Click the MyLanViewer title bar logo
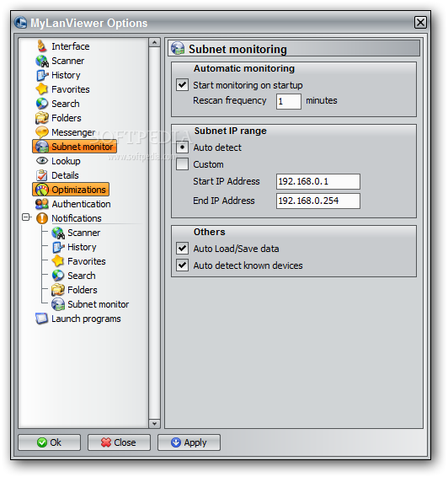Image resolution: width=448 pixels, height=477 pixels. coord(21,23)
